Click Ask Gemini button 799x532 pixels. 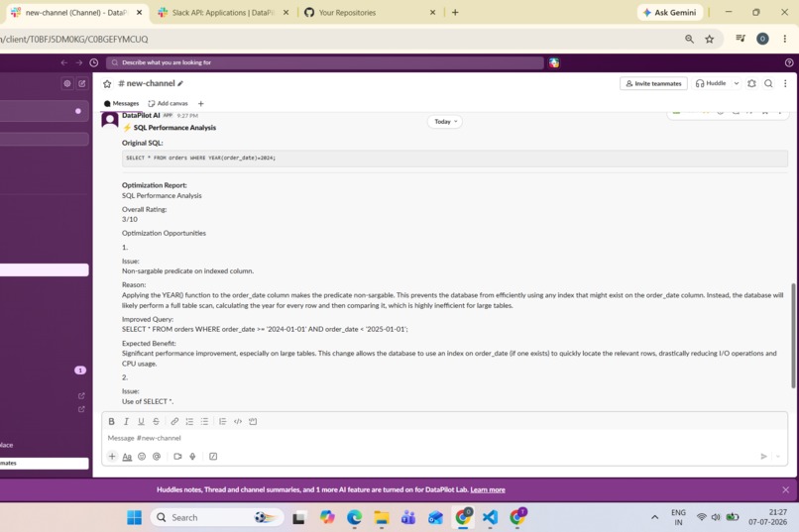[x=669, y=13]
